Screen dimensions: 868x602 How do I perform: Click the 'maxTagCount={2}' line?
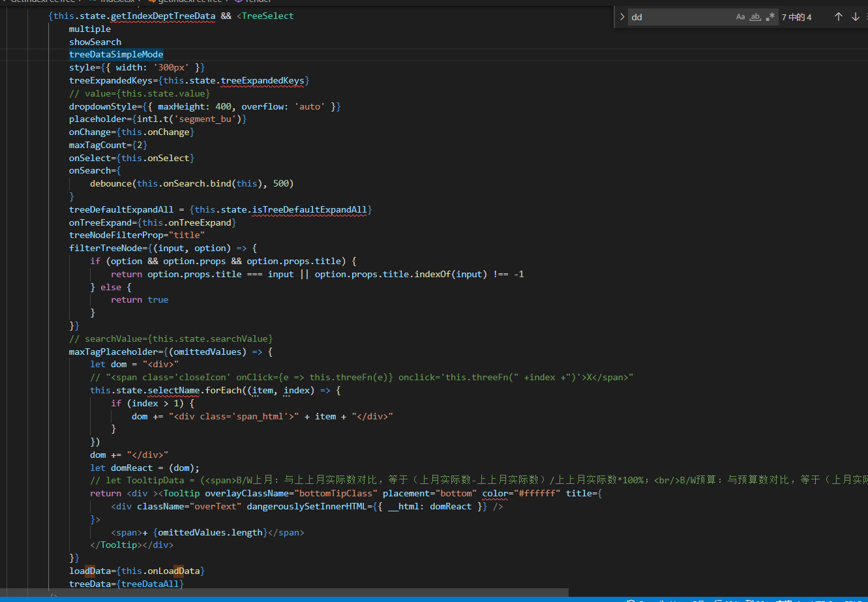[x=108, y=145]
